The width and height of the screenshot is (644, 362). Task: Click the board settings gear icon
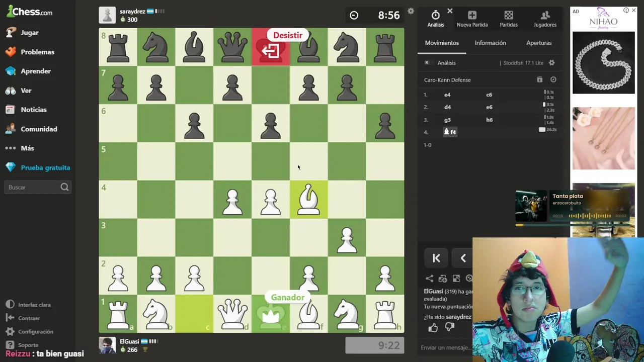coord(411,11)
